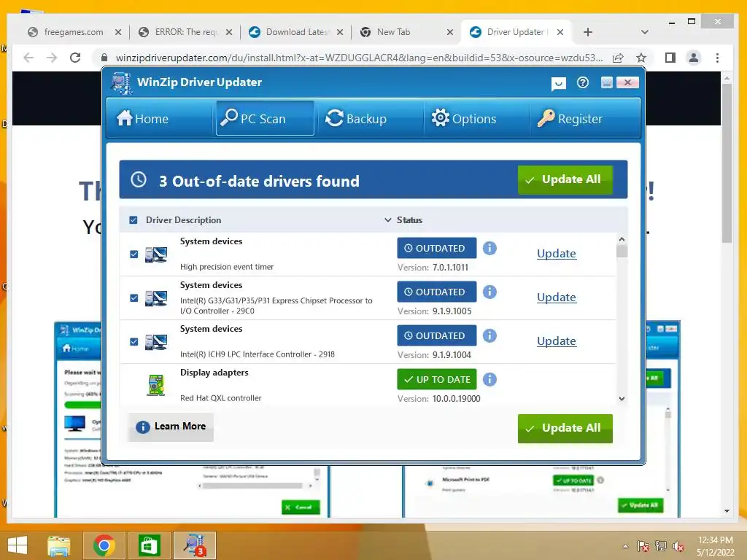This screenshot has width=747, height=560.
Task: Click the Learn More button
Action: (x=171, y=427)
